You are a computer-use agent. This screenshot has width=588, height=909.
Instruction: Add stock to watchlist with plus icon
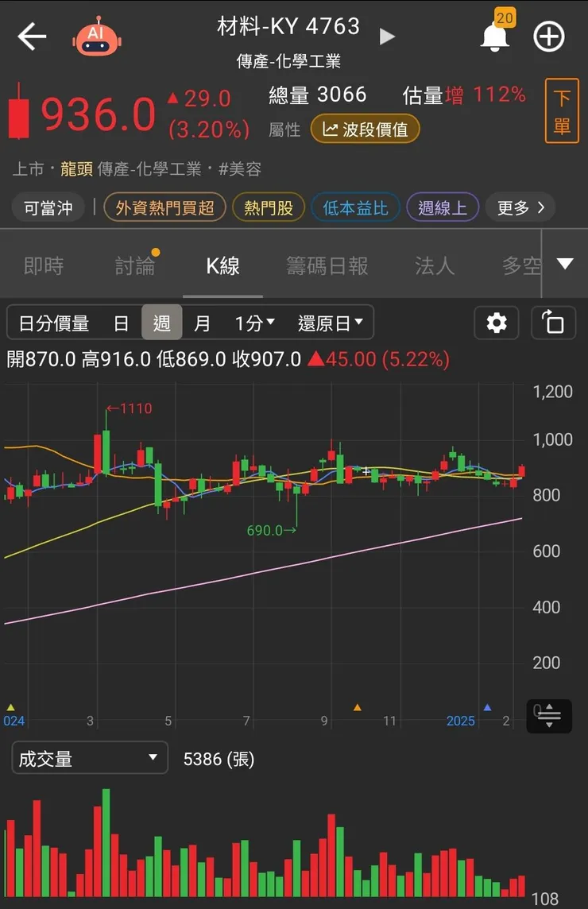point(548,37)
